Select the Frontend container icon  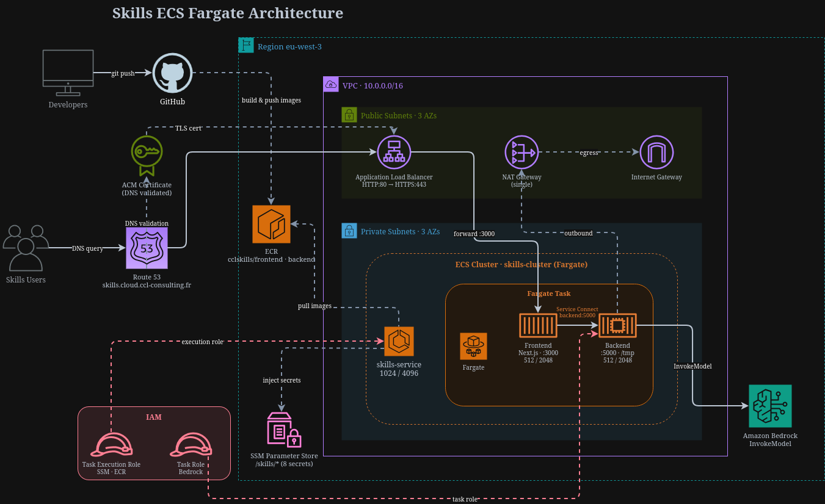(x=537, y=325)
